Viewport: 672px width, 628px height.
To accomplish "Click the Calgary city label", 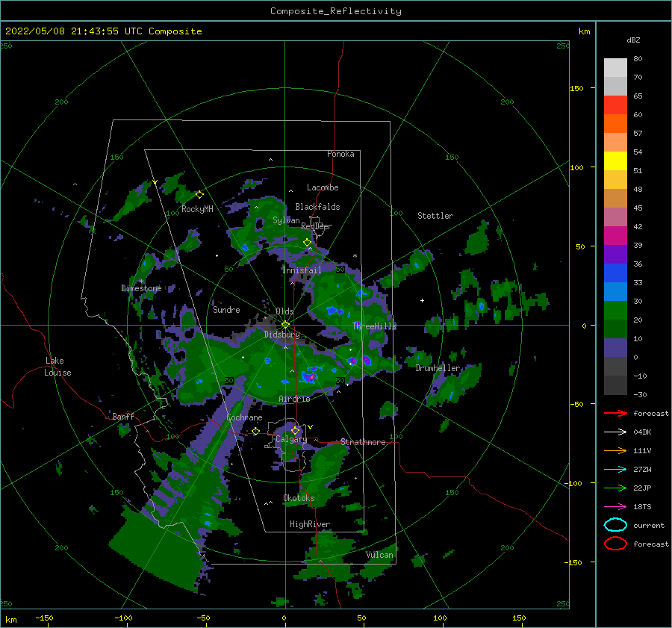I will (291, 439).
